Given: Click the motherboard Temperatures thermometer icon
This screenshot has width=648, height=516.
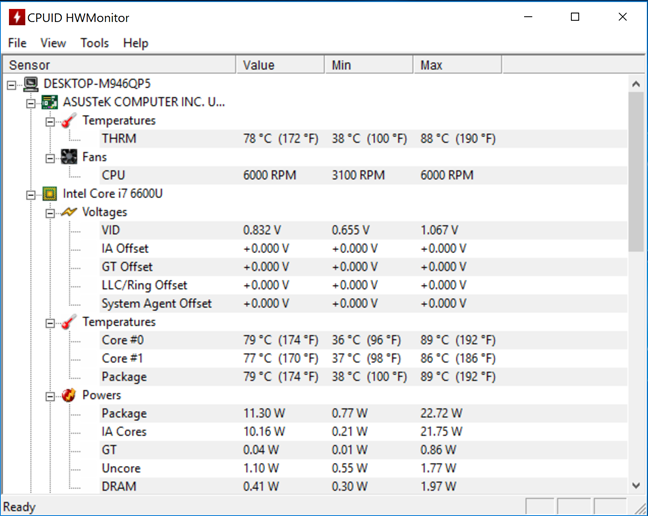Looking at the screenshot, I should [x=69, y=121].
